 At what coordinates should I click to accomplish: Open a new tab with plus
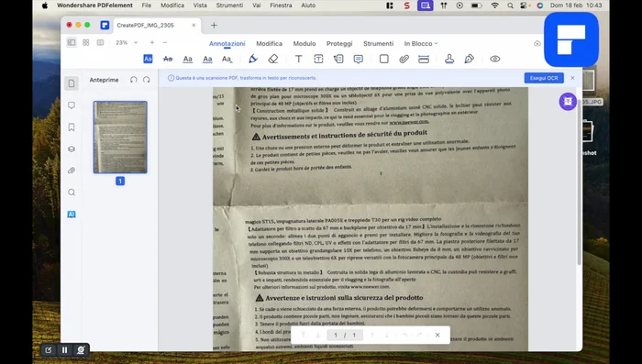point(214,26)
